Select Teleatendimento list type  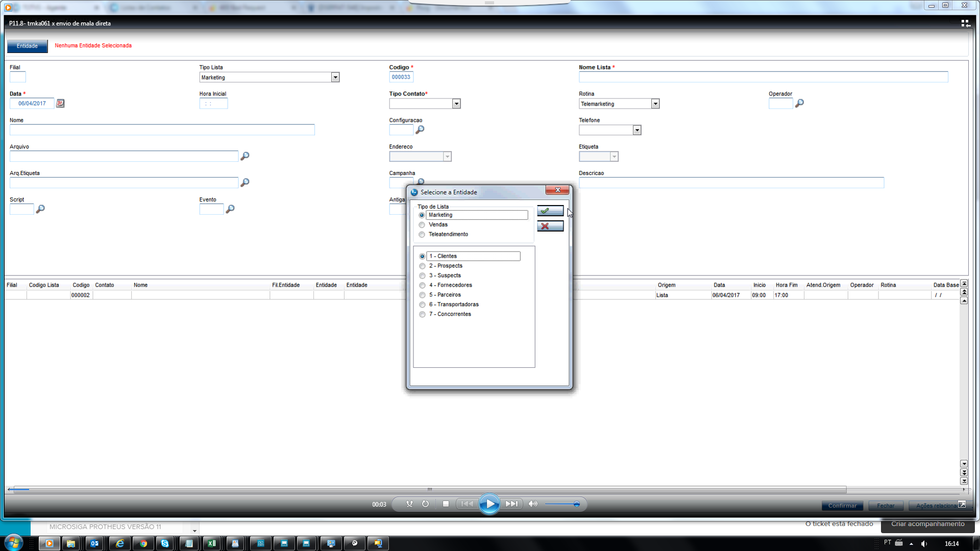pyautogui.click(x=422, y=235)
